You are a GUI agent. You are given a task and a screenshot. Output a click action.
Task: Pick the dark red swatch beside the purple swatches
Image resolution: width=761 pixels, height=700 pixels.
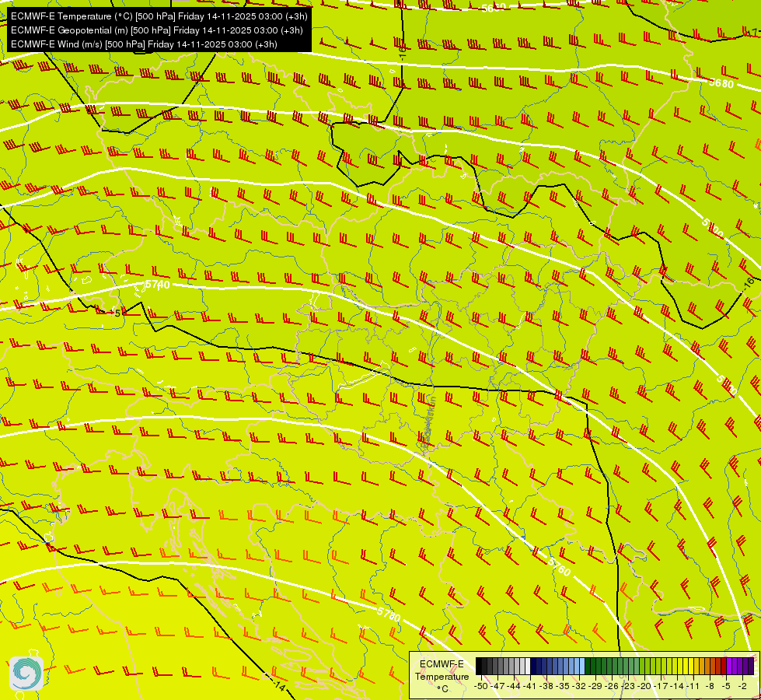point(724,666)
